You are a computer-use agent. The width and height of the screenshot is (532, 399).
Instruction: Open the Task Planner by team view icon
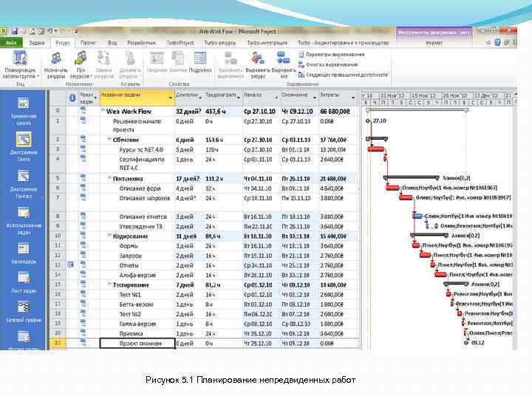[20, 58]
